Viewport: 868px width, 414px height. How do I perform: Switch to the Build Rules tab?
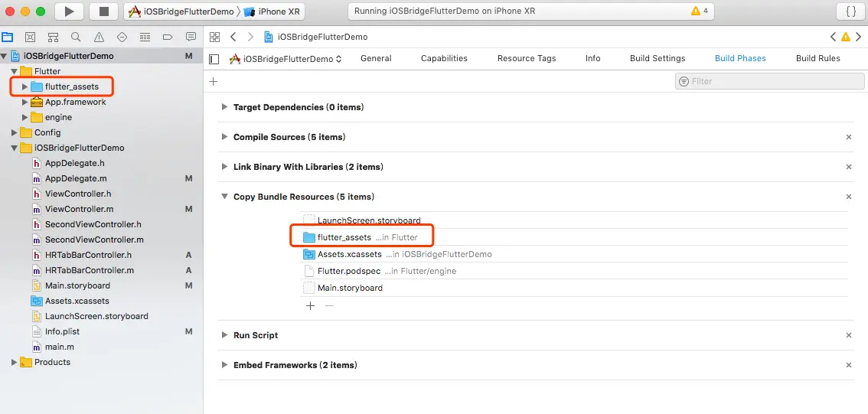818,58
